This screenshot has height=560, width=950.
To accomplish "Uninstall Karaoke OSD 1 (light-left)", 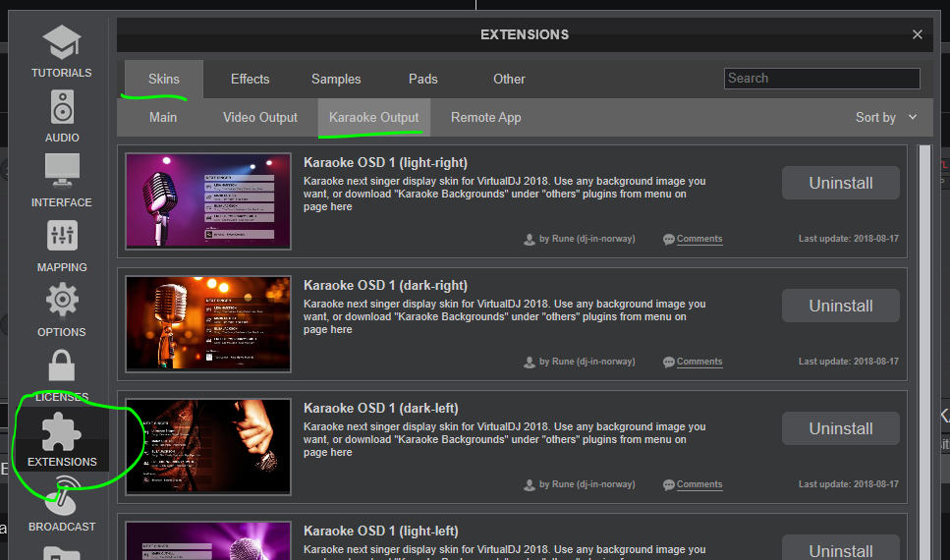I will (840, 548).
